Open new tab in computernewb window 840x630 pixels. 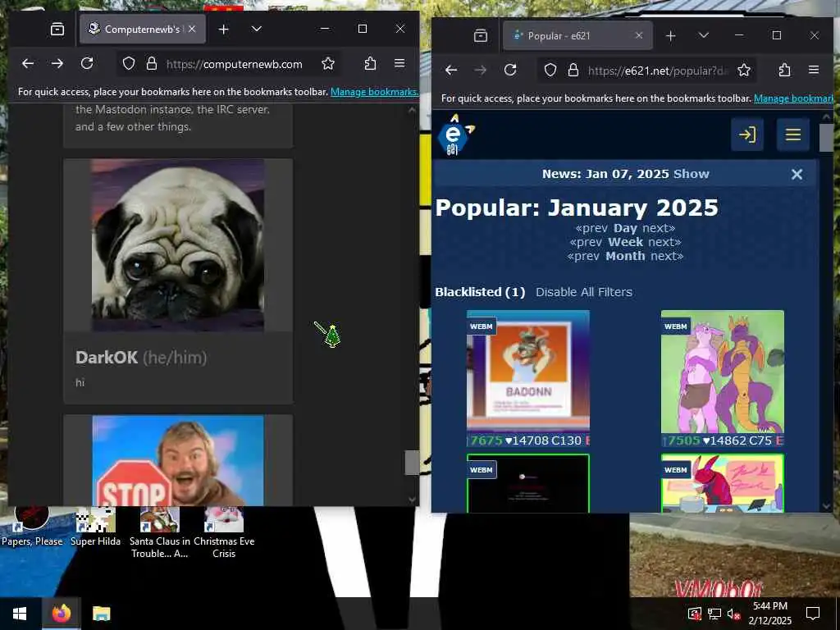tap(224, 29)
